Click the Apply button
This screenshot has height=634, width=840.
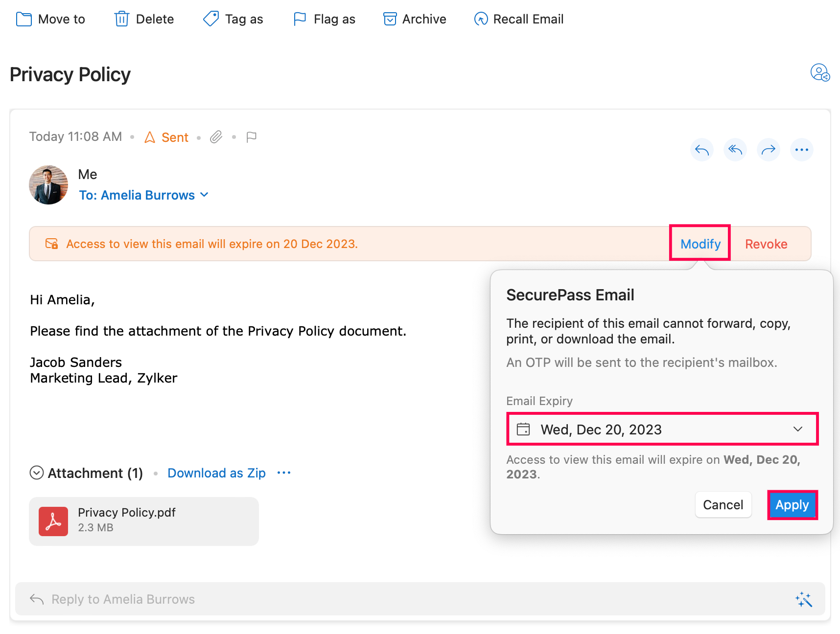(792, 505)
